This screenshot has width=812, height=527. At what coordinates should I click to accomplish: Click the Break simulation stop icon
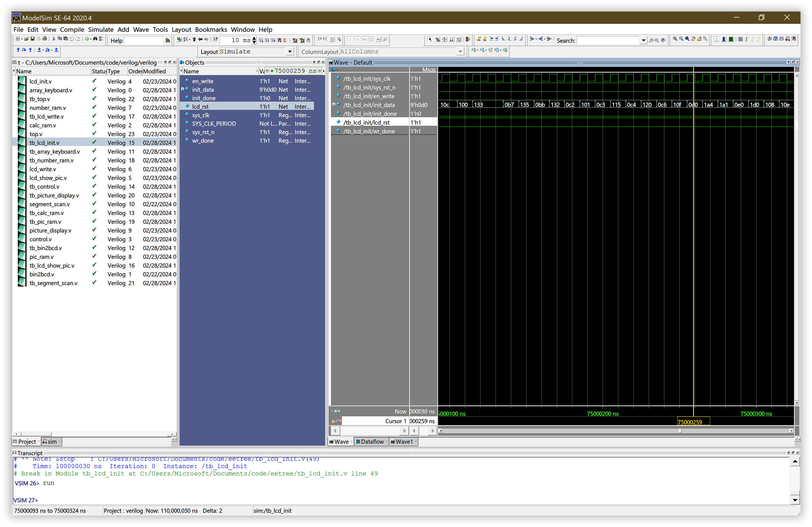coord(285,40)
